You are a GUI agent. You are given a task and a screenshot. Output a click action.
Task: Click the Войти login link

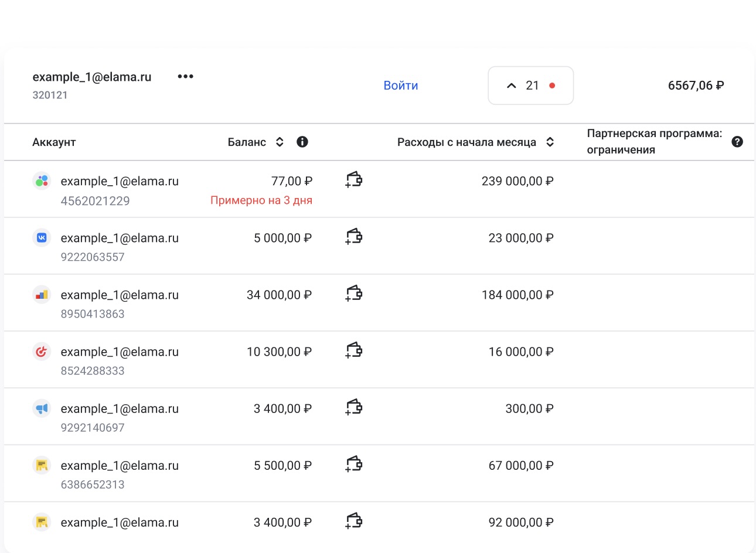tap(401, 86)
